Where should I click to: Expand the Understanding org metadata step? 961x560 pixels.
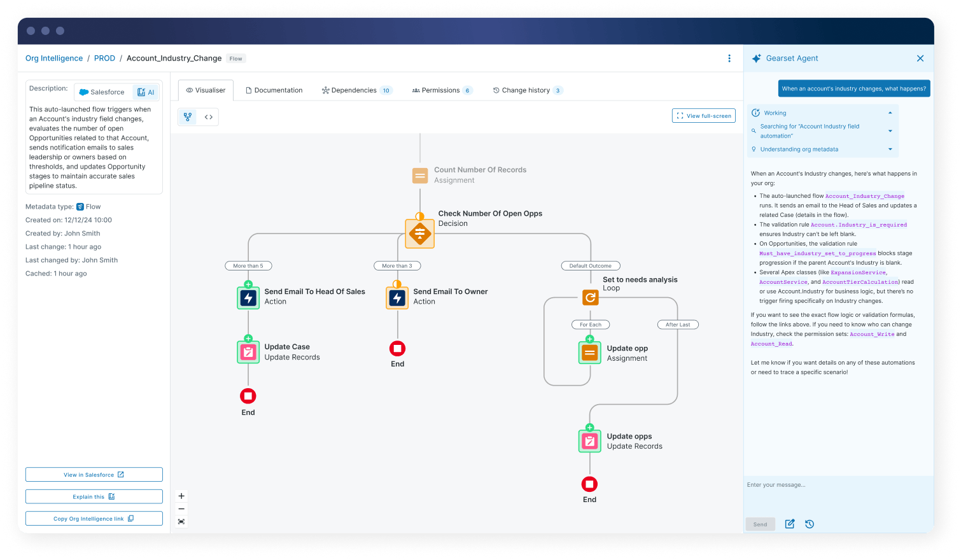click(x=890, y=149)
